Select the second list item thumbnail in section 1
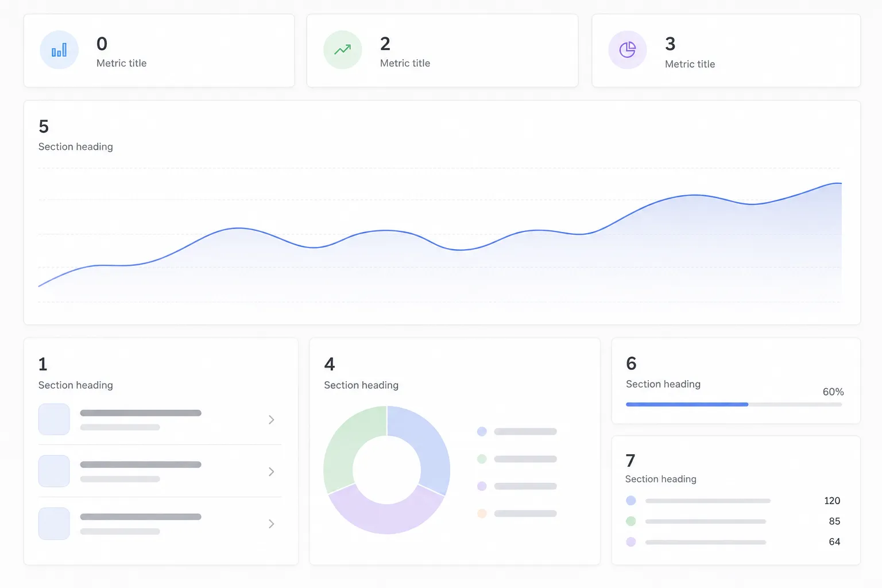Image resolution: width=882 pixels, height=588 pixels. [54, 471]
